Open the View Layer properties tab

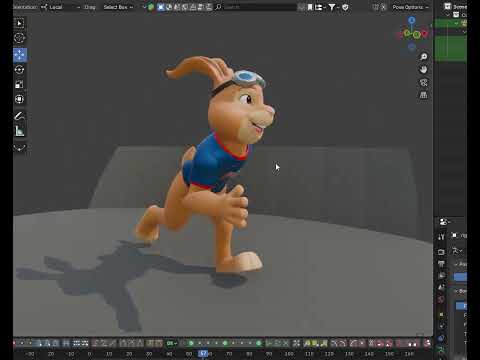(x=441, y=275)
